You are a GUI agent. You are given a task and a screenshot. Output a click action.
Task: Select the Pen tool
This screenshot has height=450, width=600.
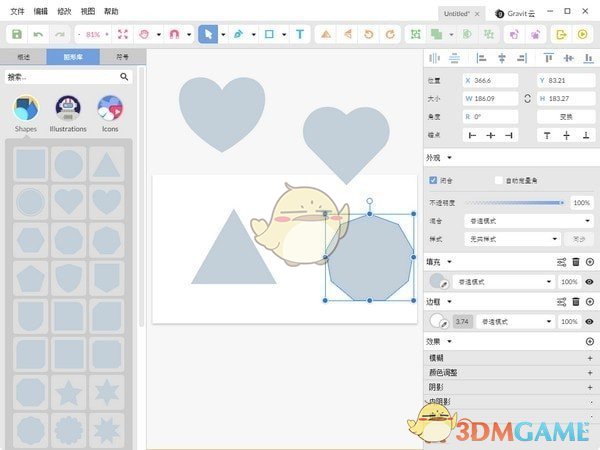(x=238, y=34)
